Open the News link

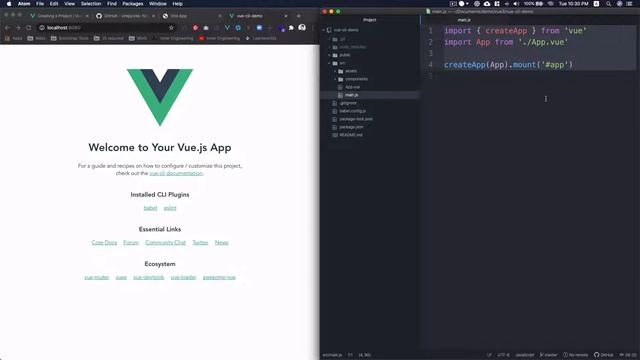click(x=222, y=242)
